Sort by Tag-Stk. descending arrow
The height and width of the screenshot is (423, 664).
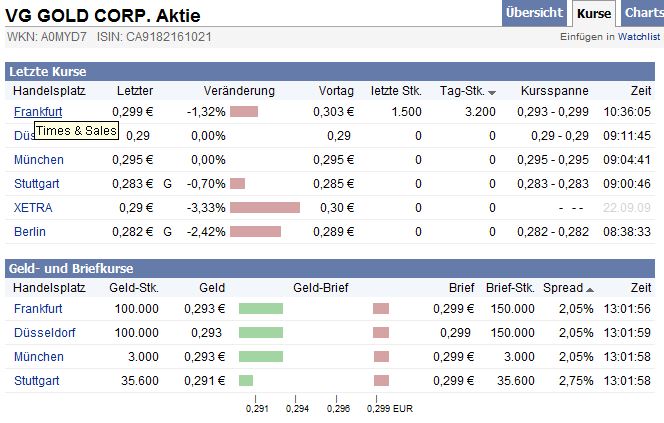point(492,92)
